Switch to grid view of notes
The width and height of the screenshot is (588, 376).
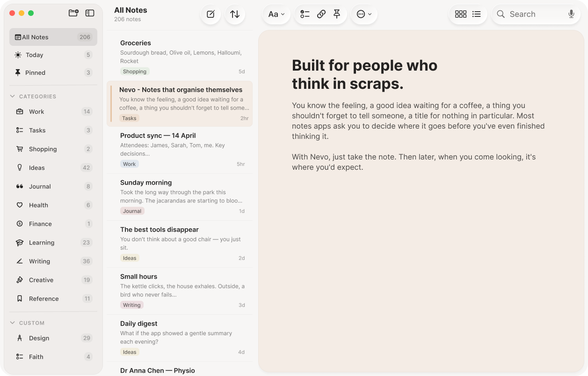pos(461,14)
